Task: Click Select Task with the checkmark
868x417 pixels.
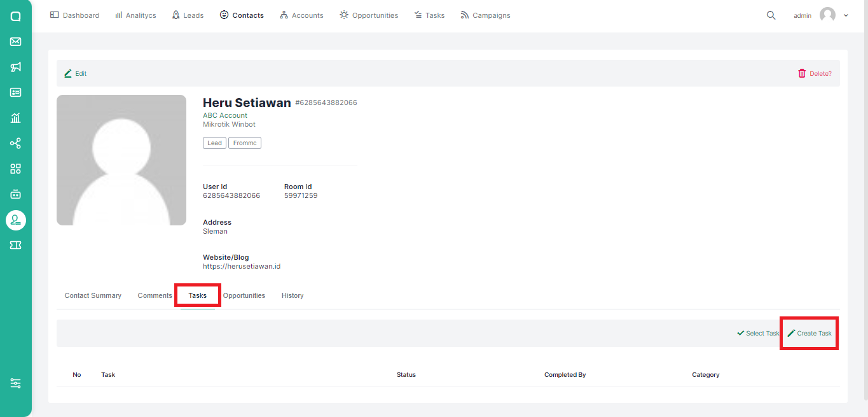Action: 758,333
